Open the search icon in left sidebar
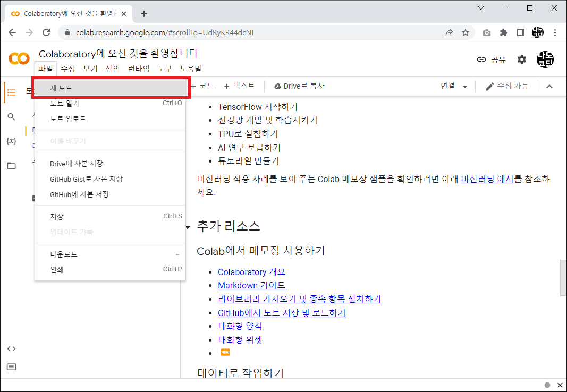 click(11, 117)
